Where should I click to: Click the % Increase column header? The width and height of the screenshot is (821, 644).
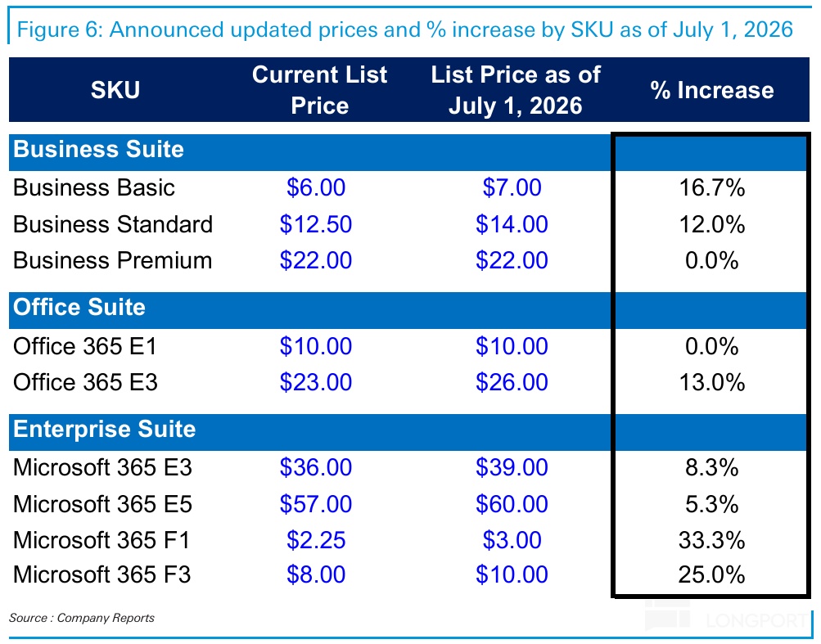(x=711, y=90)
